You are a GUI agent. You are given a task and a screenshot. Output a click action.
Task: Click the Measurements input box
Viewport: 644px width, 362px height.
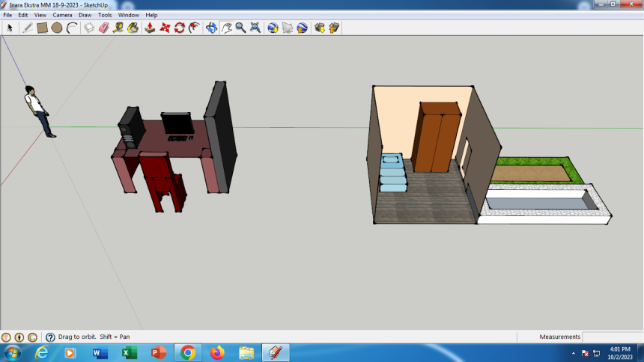tap(612, 337)
